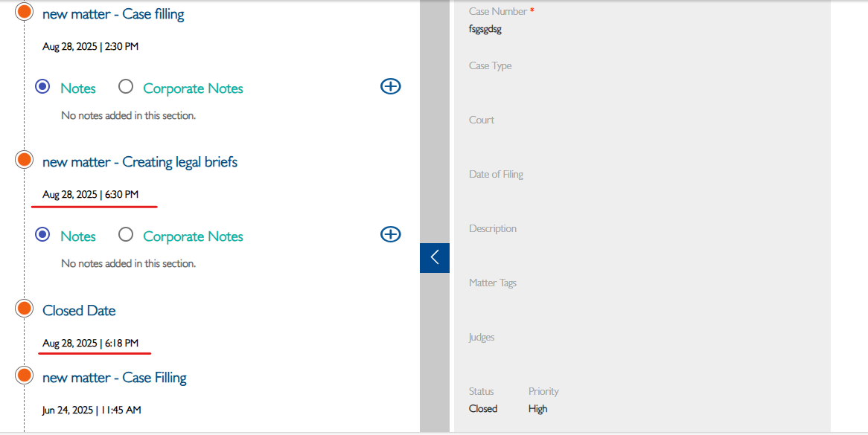Select Notes radio button under Case filling
This screenshot has width=868, height=435.
[x=42, y=87]
